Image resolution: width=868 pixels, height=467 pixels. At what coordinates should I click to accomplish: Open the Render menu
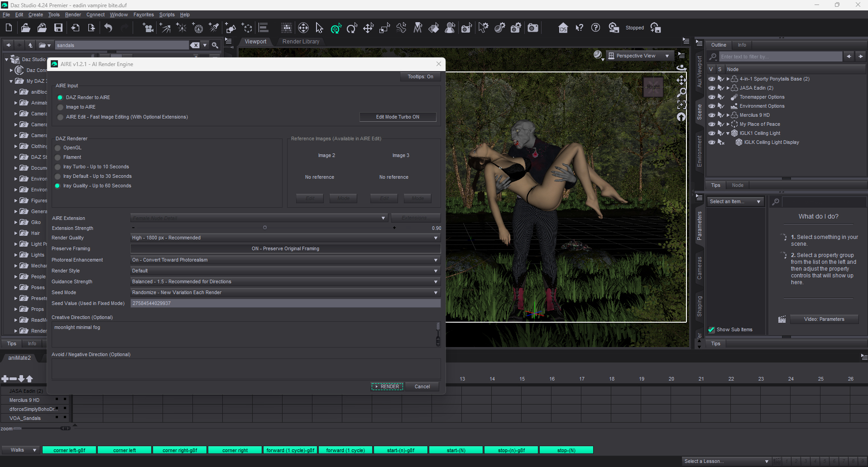73,14
